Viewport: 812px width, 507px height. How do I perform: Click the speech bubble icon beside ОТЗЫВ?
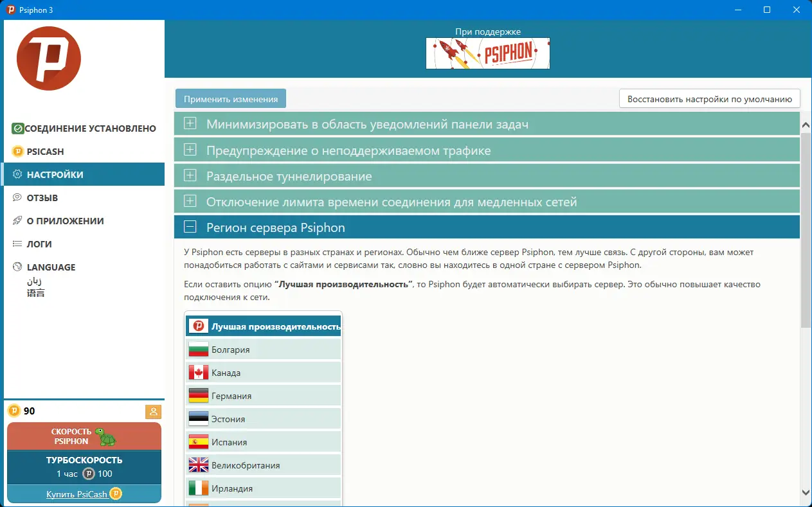click(x=18, y=198)
